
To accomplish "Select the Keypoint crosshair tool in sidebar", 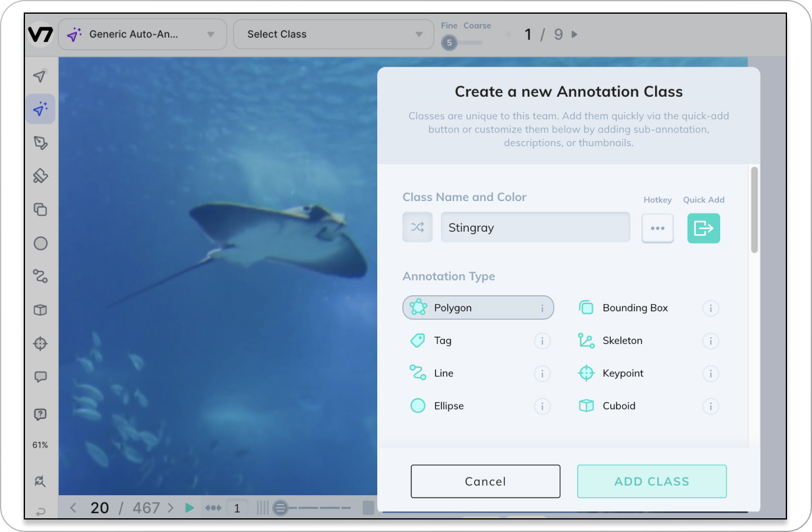I will point(41,343).
